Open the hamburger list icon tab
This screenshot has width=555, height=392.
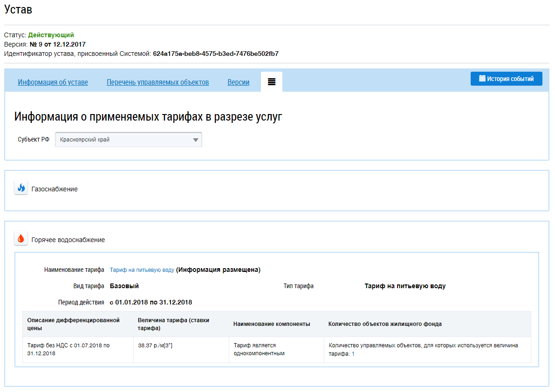tap(272, 82)
